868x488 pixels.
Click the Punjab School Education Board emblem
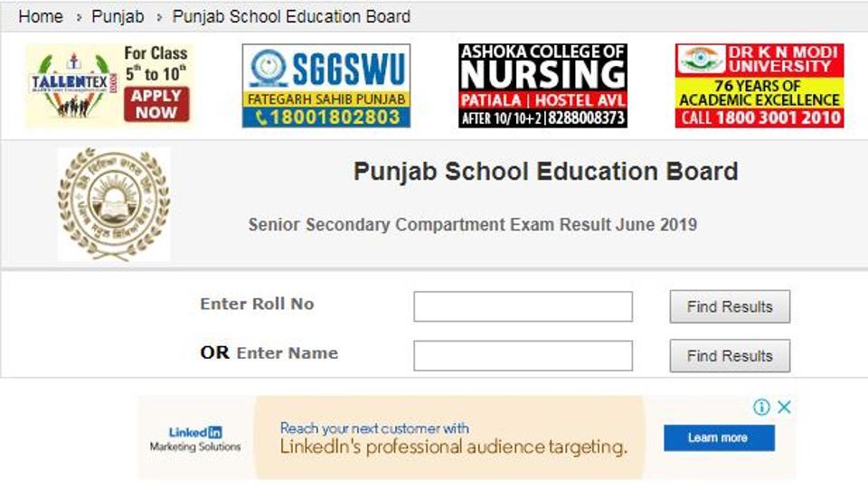114,204
